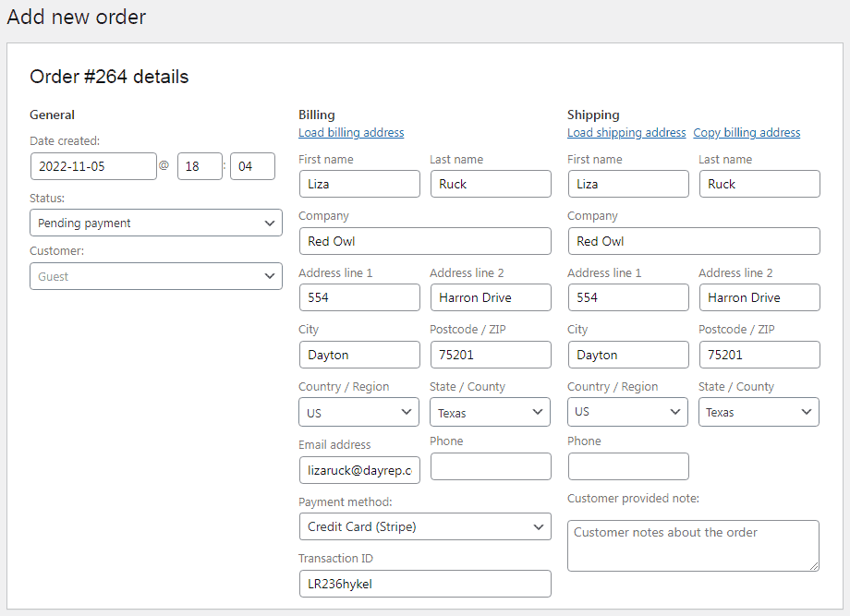The image size is (850, 616).
Task: Open the Payment method dropdown
Action: 425,526
